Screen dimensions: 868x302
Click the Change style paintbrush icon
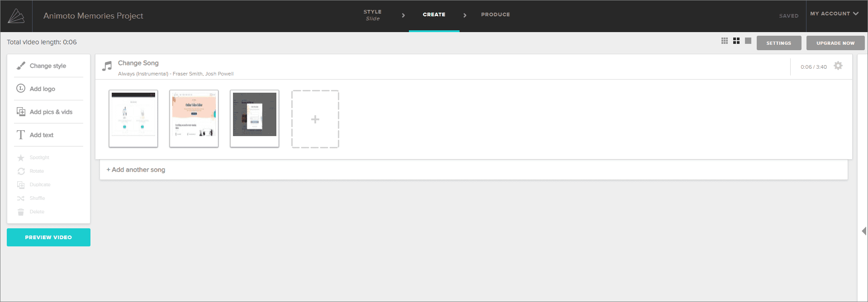pyautogui.click(x=21, y=66)
